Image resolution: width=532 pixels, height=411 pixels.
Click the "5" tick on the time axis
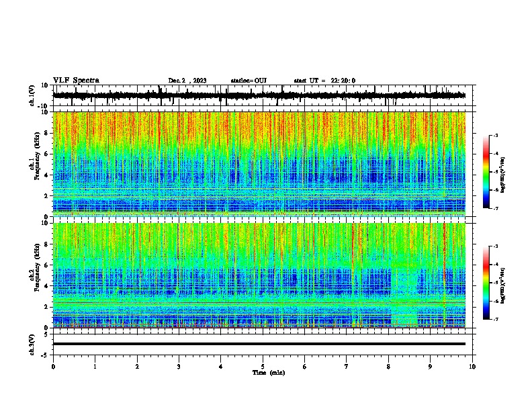click(x=263, y=367)
